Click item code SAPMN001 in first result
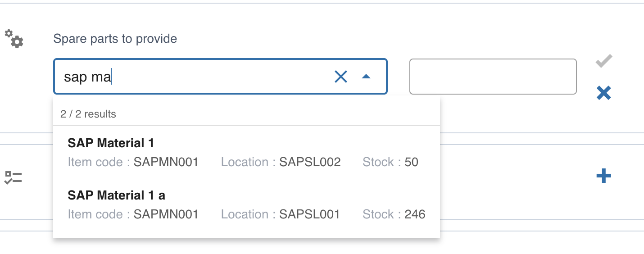Viewport: 644px width, 254px height. point(166,162)
